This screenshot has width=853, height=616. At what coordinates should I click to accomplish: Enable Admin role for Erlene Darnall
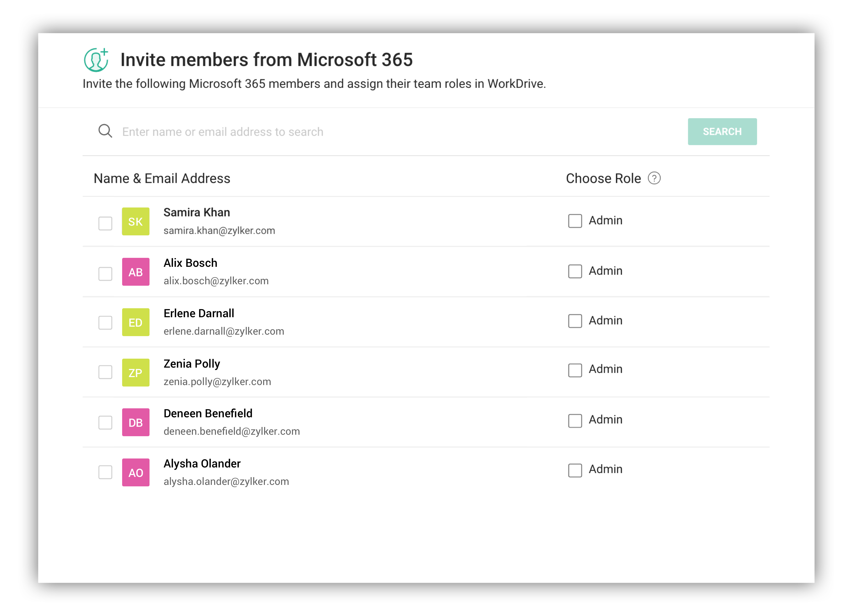click(575, 321)
